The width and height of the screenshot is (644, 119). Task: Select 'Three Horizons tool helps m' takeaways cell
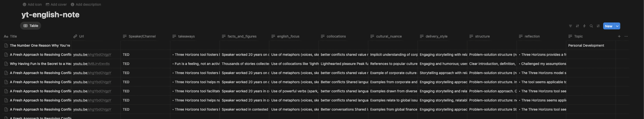[195, 82]
